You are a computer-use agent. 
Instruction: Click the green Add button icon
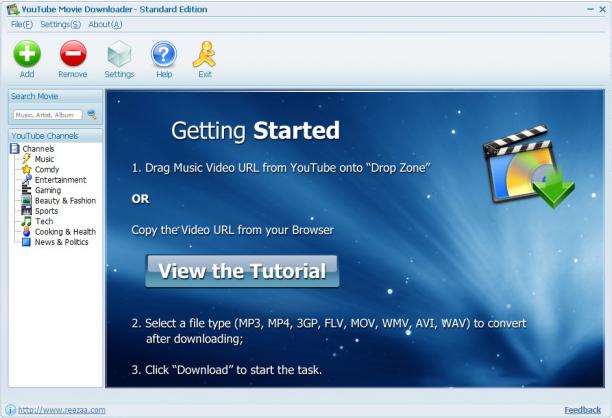27,53
